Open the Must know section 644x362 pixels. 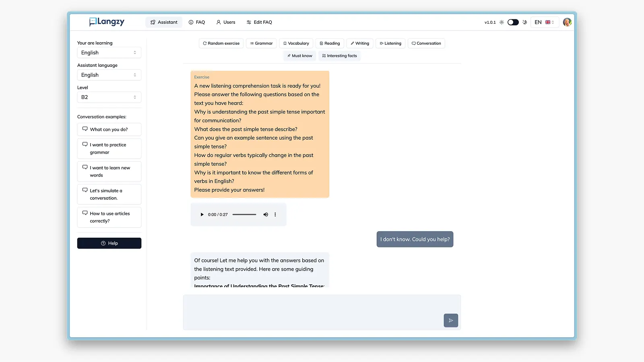(x=300, y=56)
